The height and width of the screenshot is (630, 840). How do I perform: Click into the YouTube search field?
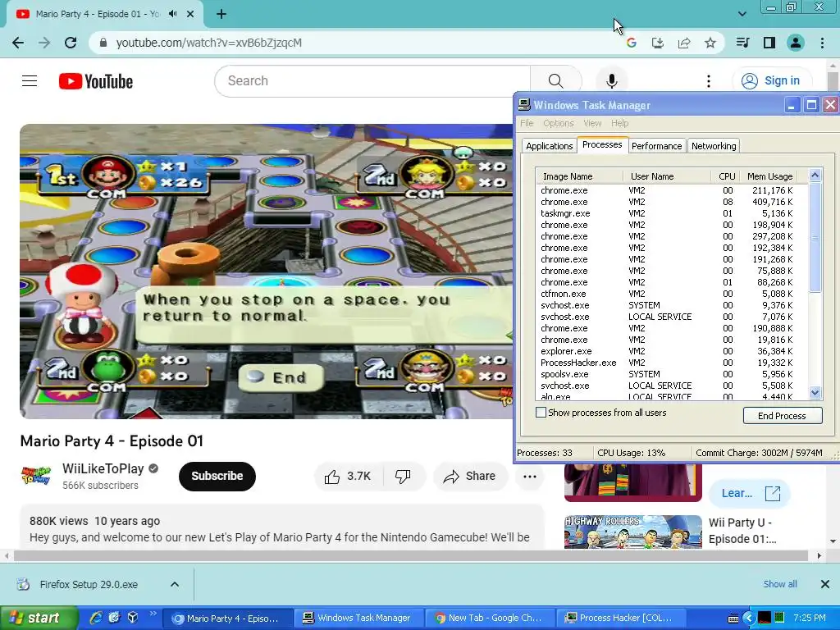click(x=372, y=81)
